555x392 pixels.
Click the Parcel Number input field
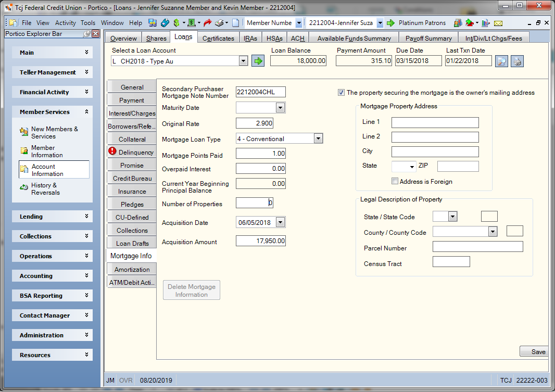click(x=477, y=247)
